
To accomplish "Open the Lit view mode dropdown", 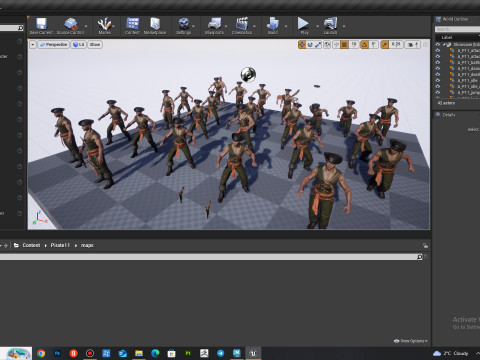I will pyautogui.click(x=79, y=44).
